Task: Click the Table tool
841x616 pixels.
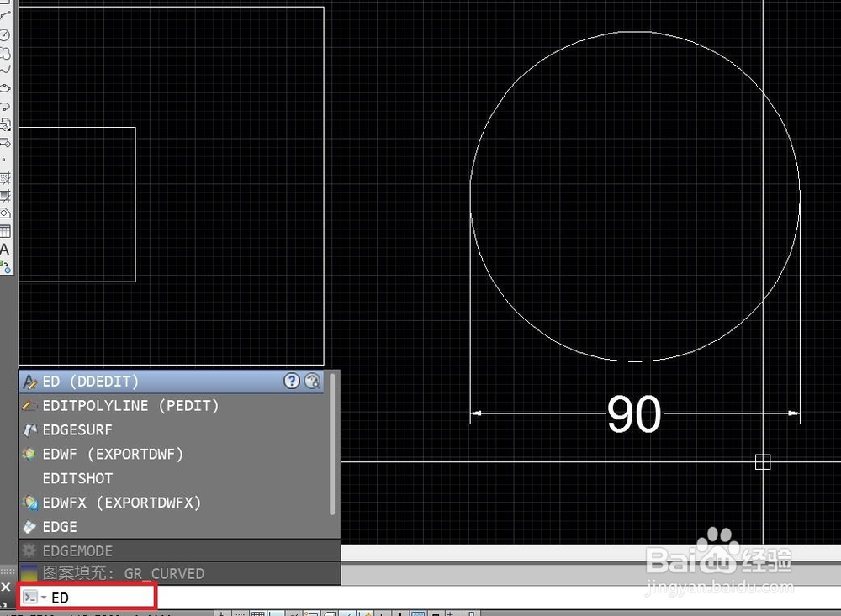Action: click(5, 232)
